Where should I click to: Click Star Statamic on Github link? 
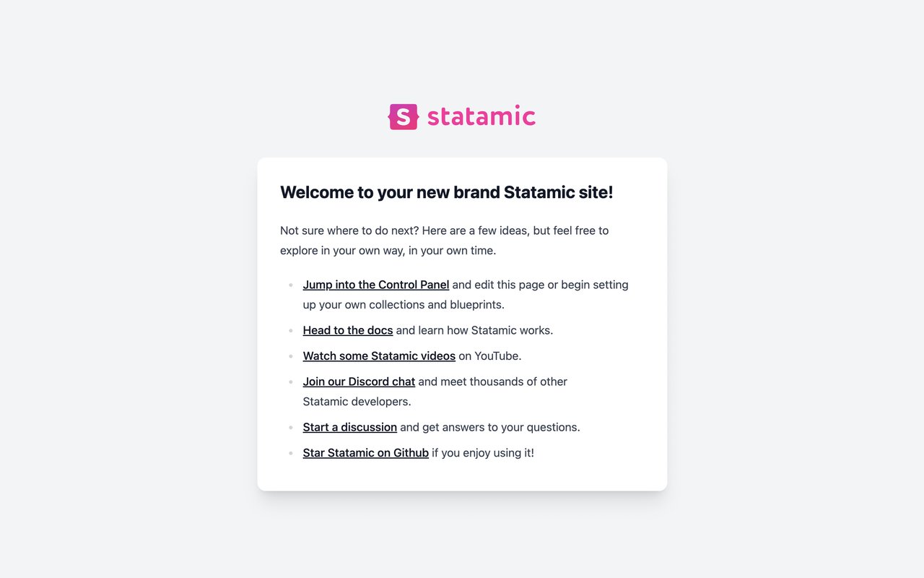(366, 453)
